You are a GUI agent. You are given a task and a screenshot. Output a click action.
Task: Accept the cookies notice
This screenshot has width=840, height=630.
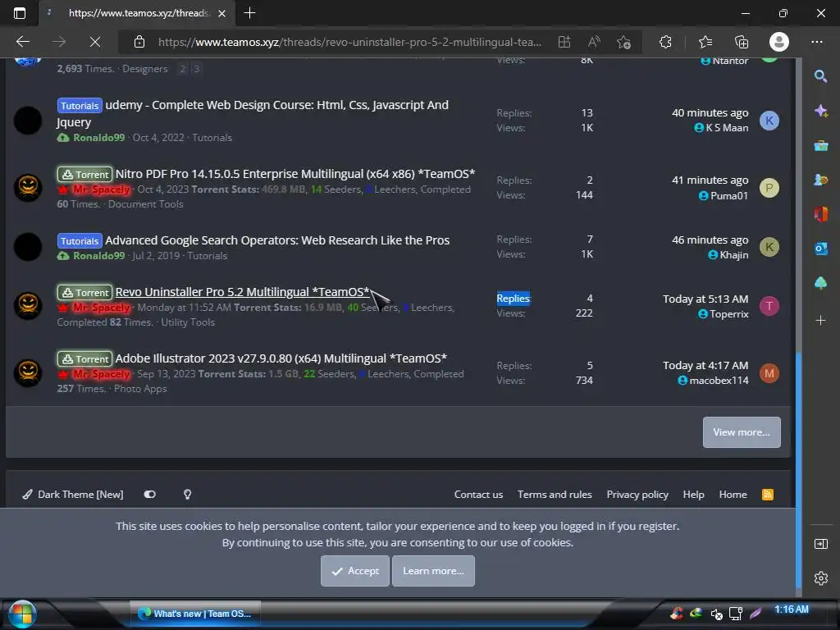point(355,571)
